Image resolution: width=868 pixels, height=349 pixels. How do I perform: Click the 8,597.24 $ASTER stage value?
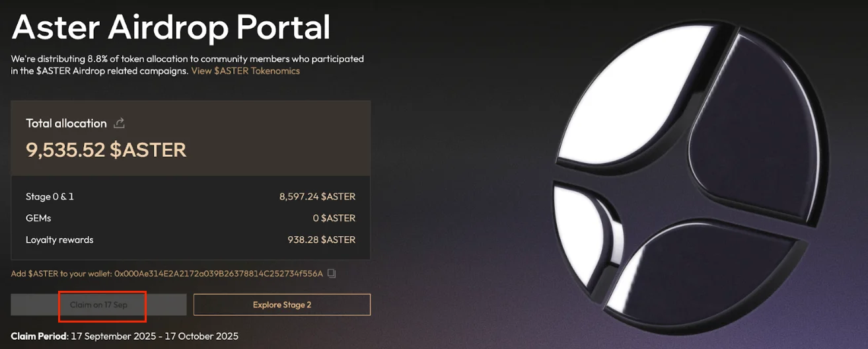(x=317, y=197)
